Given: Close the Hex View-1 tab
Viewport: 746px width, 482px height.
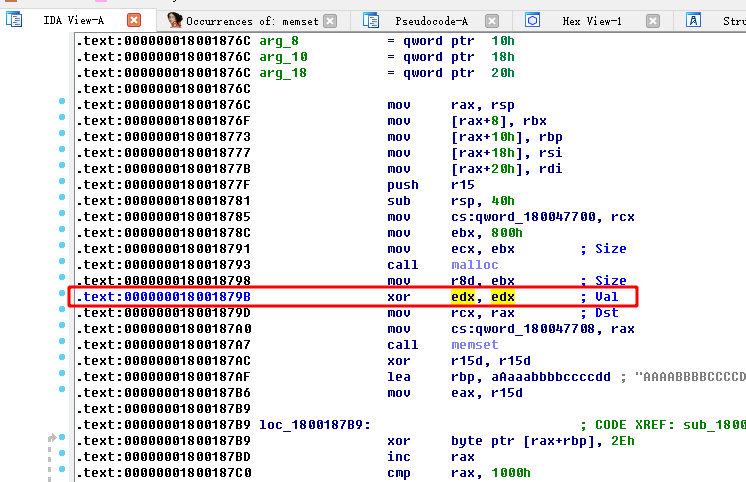Looking at the screenshot, I should 653,21.
